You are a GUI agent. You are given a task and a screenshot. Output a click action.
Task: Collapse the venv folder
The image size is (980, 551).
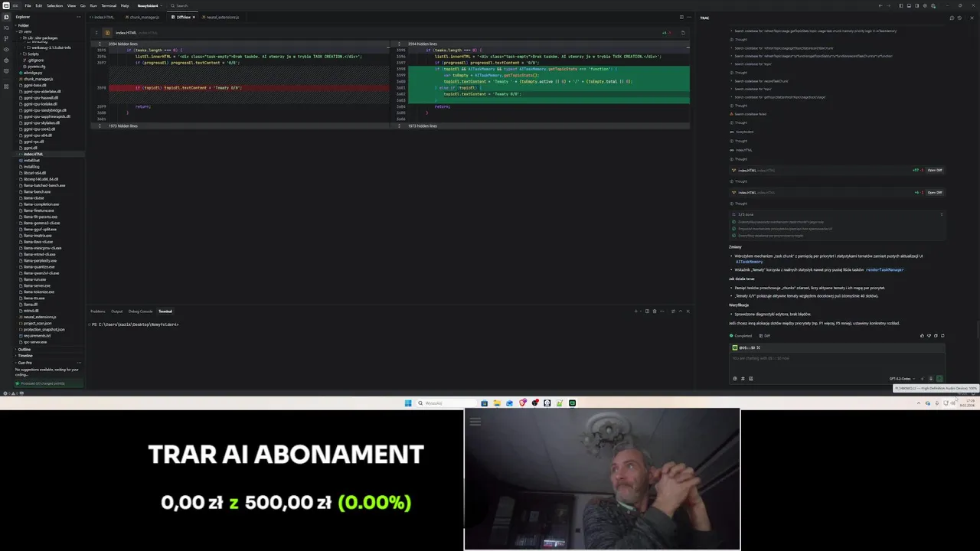pos(25,31)
